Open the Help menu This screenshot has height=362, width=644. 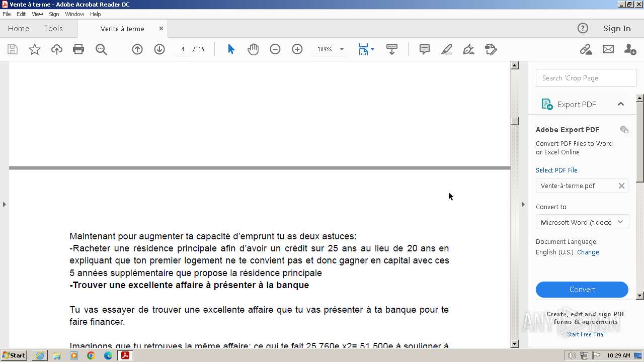95,14
